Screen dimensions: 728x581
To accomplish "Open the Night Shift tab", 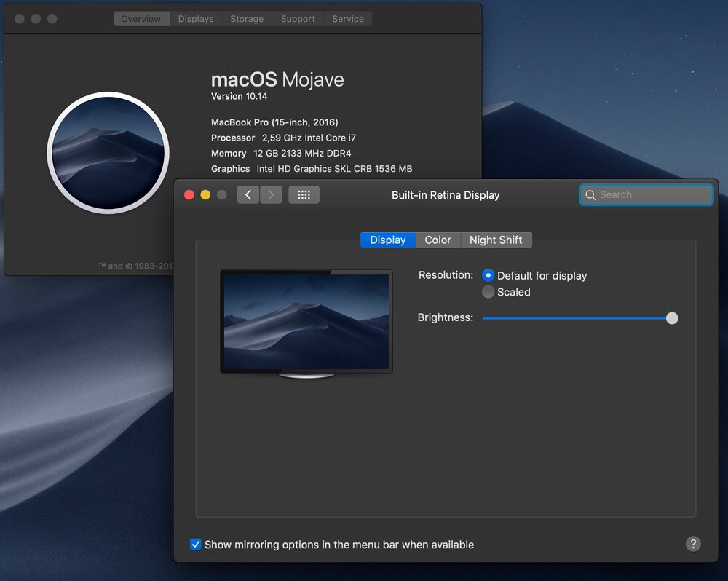I will [496, 240].
